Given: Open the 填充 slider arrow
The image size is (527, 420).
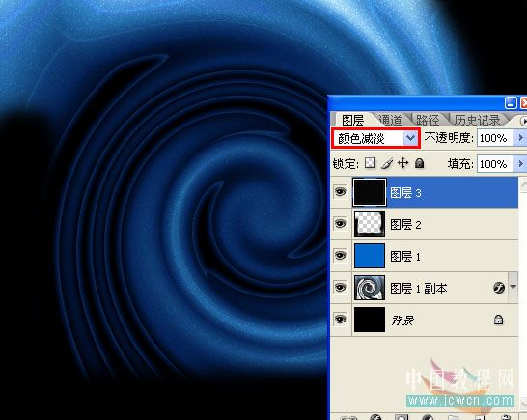Looking at the screenshot, I should pyautogui.click(x=520, y=164).
